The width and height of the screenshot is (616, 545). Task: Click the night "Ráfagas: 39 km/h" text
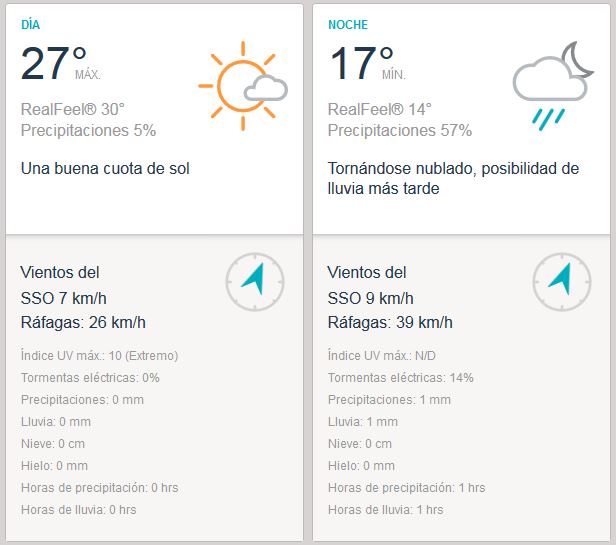[390, 322]
